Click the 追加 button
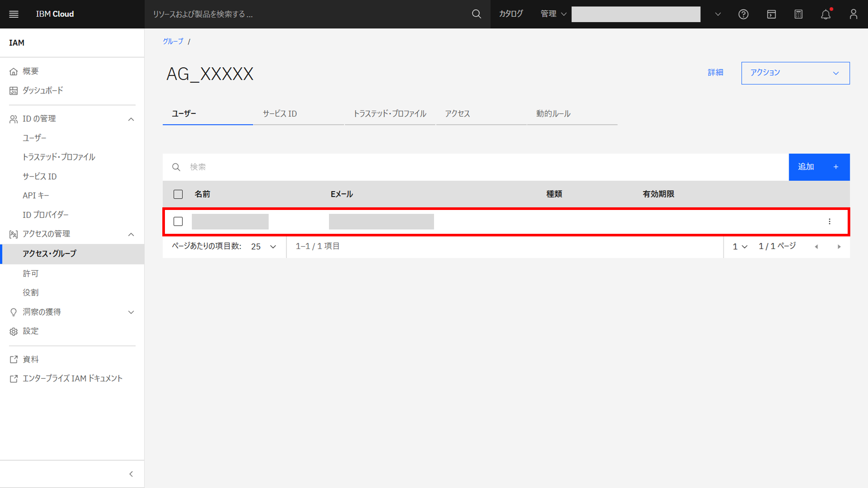 819,167
